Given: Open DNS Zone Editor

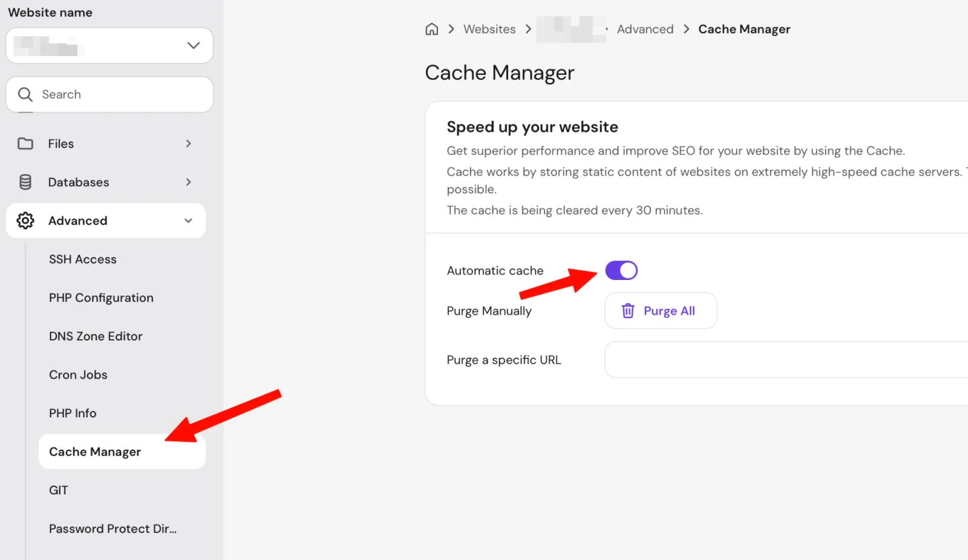Looking at the screenshot, I should pos(96,336).
